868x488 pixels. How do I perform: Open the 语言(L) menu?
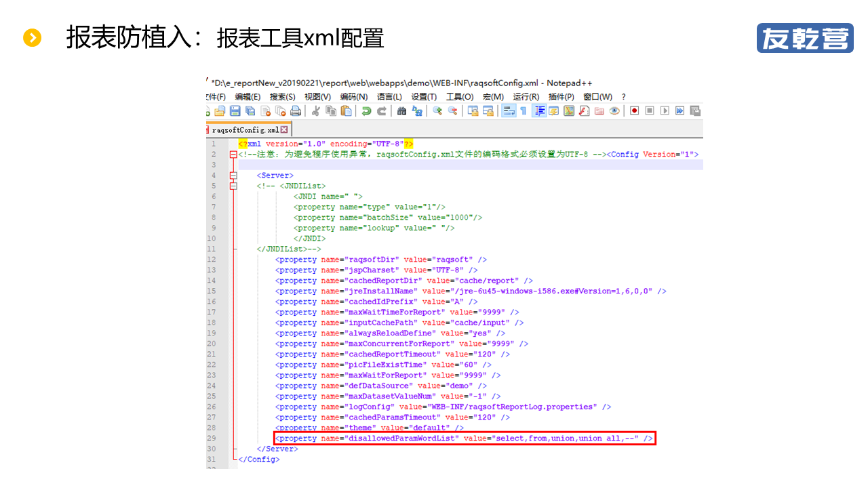(389, 97)
